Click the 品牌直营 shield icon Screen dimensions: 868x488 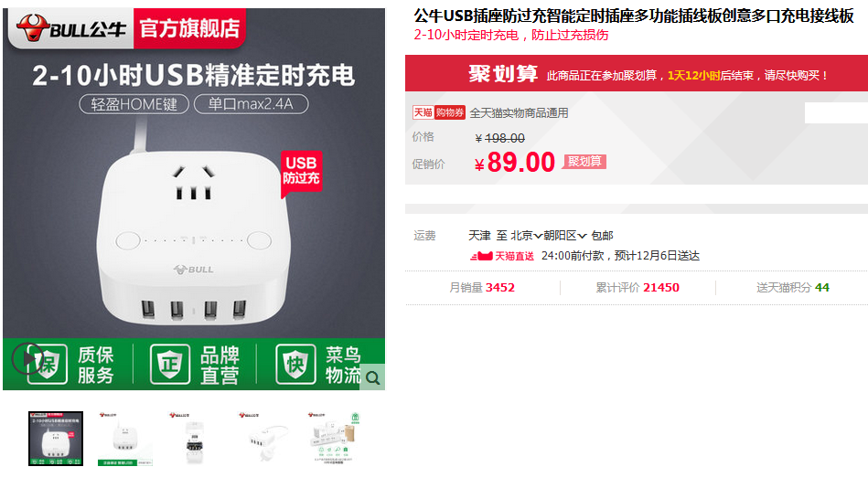tap(170, 364)
